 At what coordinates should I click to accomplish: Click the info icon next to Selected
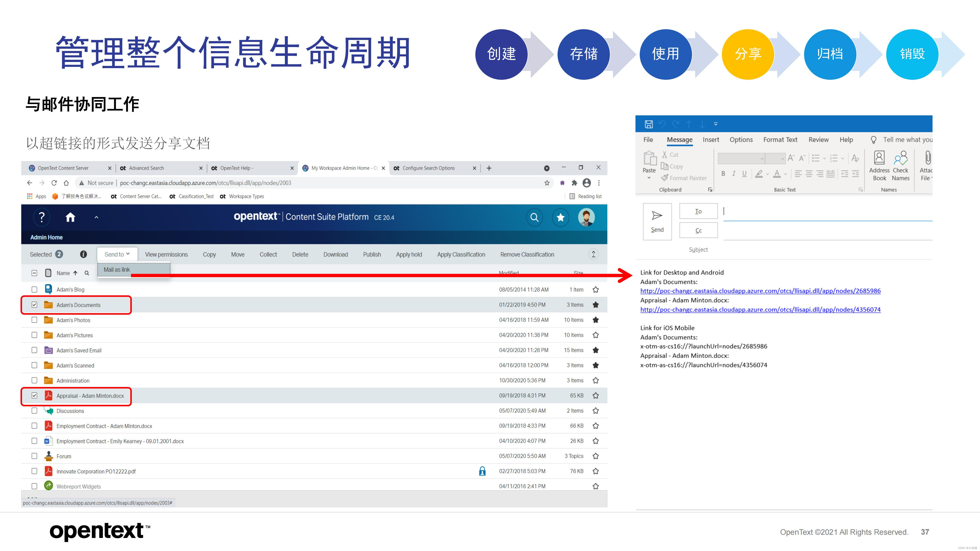tap(83, 254)
